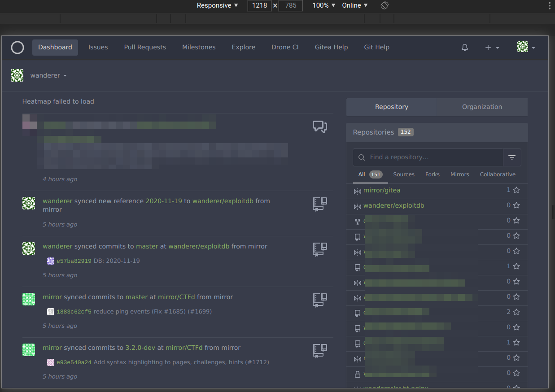Open the Responsive device dropdown
The height and width of the screenshot is (392, 555).
218,5
